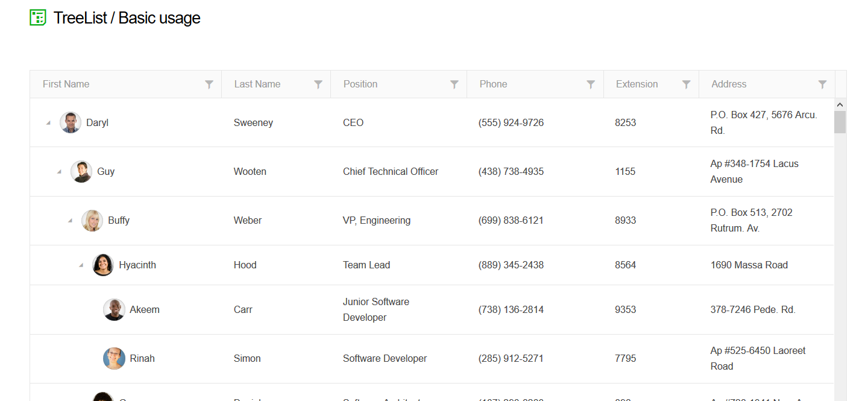This screenshot has width=868, height=401.
Task: Sort by Position column header
Action: [360, 84]
